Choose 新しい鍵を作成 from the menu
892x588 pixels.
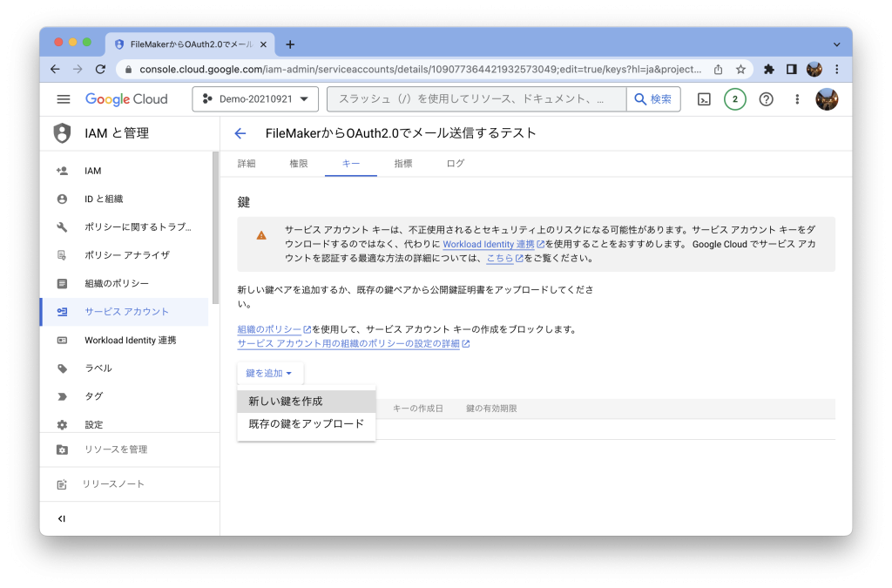coord(306,402)
